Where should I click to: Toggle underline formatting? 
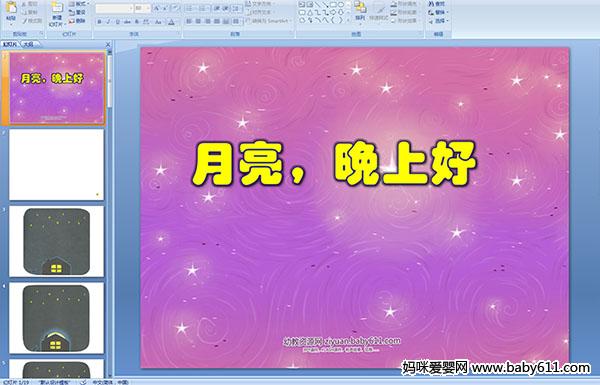[x=117, y=22]
